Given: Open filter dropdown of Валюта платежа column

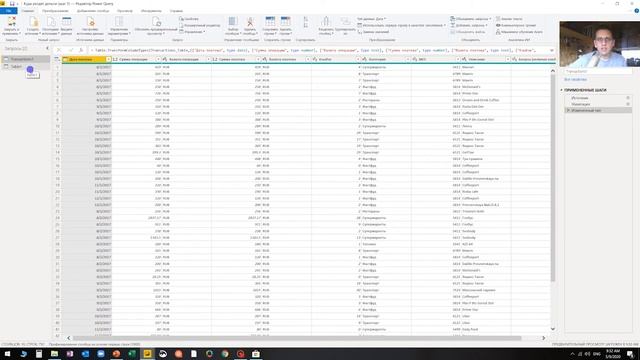Looking at the screenshot, I should click(x=308, y=59).
